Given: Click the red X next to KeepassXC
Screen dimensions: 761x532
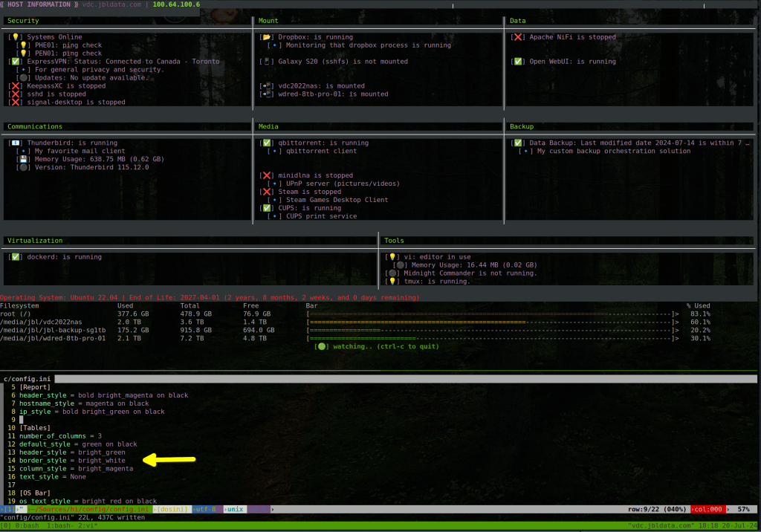Looking at the screenshot, I should click(15, 86).
